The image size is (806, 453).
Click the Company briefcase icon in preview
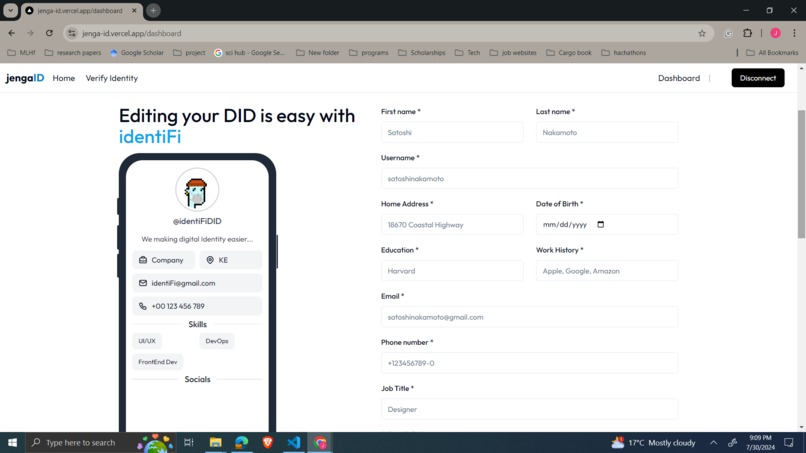pyautogui.click(x=143, y=260)
